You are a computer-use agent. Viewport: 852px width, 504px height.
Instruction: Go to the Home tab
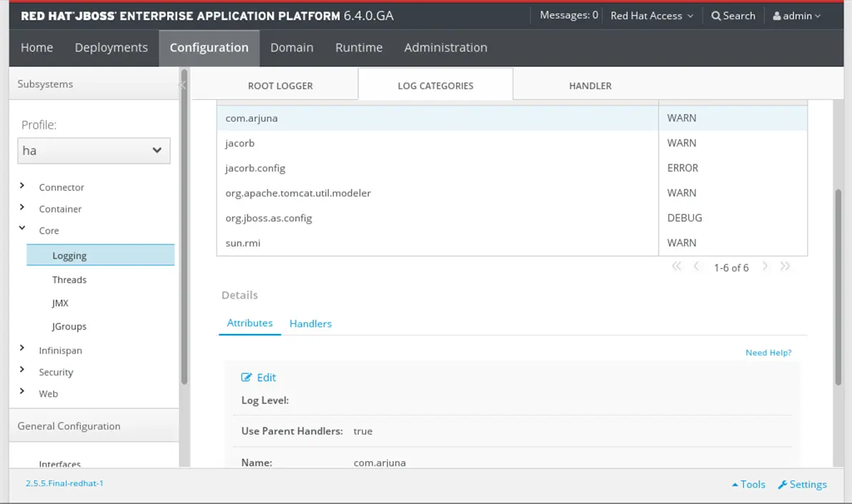[x=36, y=48]
